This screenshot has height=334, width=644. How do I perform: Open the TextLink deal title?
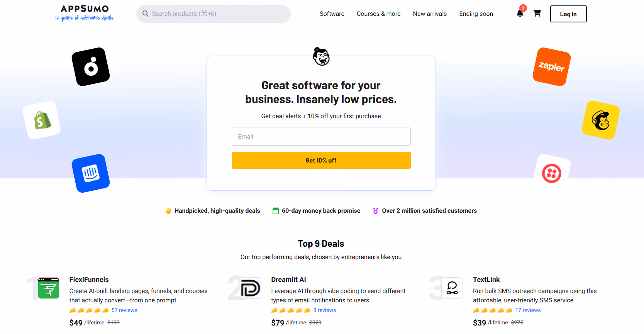pos(486,280)
